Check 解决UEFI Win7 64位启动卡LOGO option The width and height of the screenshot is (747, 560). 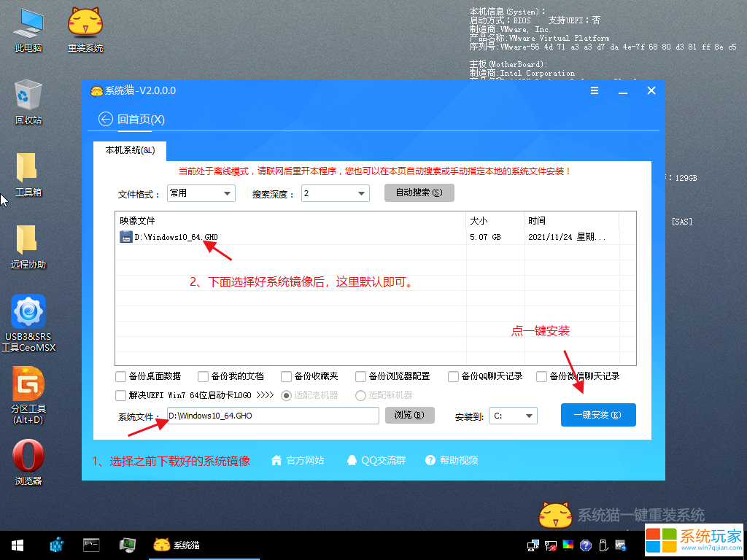(120, 395)
